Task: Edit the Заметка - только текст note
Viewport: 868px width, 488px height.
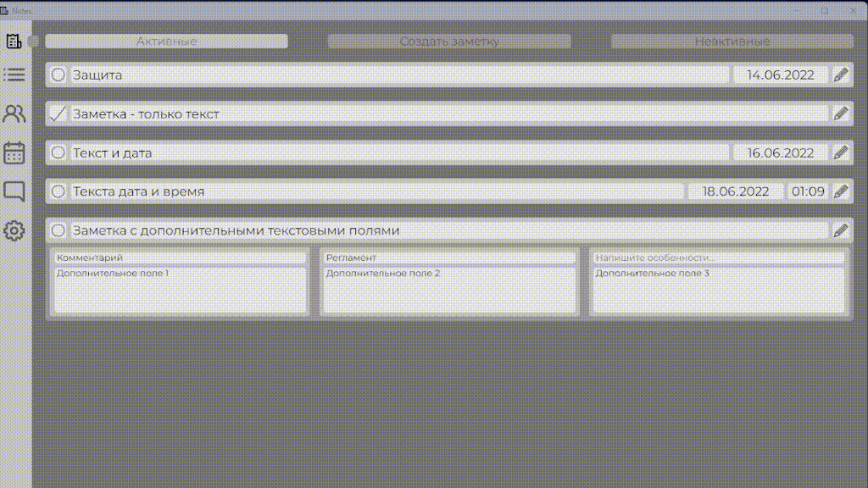Action: 840,114
